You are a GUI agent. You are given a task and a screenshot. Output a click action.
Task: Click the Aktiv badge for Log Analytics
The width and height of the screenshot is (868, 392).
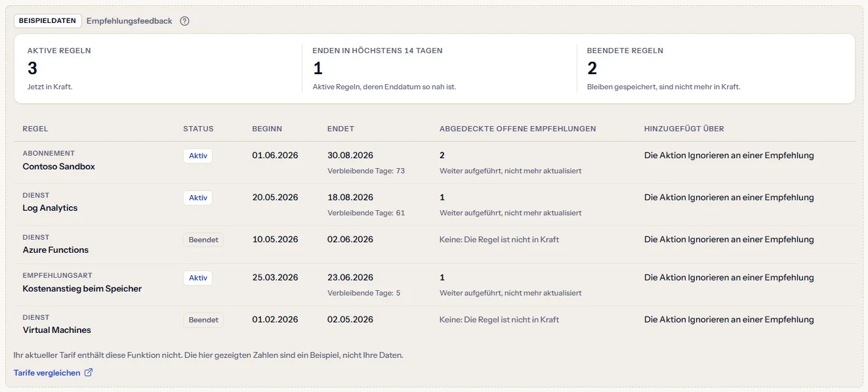tap(197, 198)
